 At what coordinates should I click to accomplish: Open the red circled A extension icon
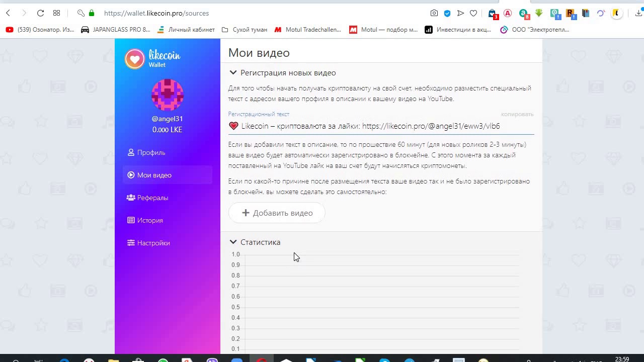[508, 14]
